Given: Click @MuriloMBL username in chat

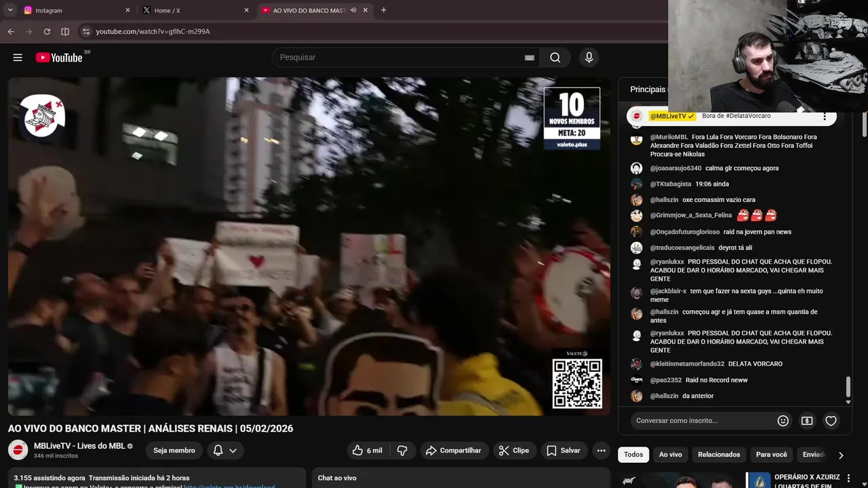Looking at the screenshot, I should pos(669,137).
